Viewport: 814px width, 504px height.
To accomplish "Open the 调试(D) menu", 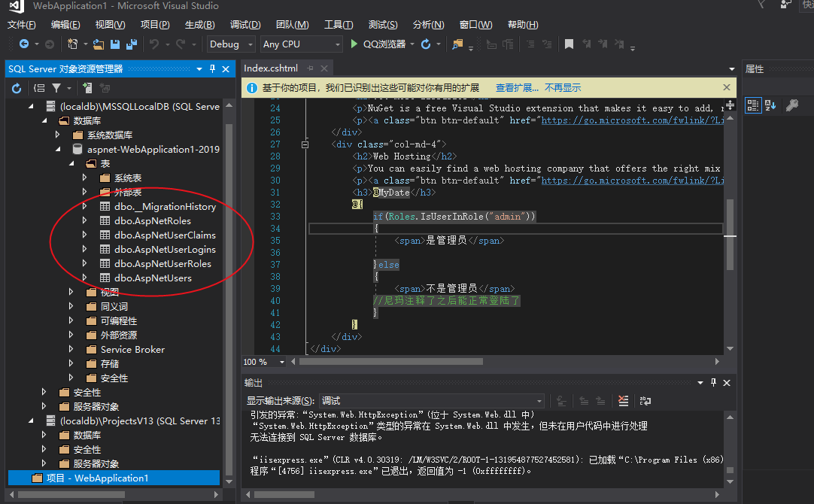I will (x=245, y=24).
